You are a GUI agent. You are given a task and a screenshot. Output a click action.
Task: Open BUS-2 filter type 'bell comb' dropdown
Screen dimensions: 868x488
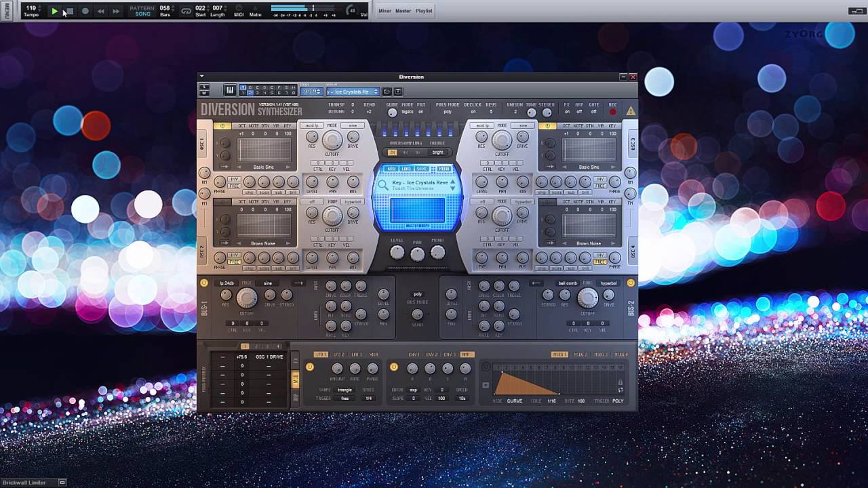[x=567, y=283]
